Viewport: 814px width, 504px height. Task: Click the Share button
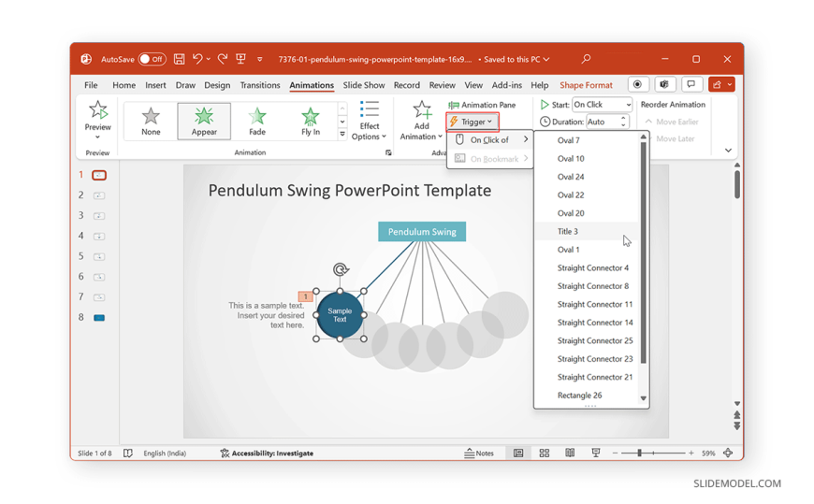721,84
